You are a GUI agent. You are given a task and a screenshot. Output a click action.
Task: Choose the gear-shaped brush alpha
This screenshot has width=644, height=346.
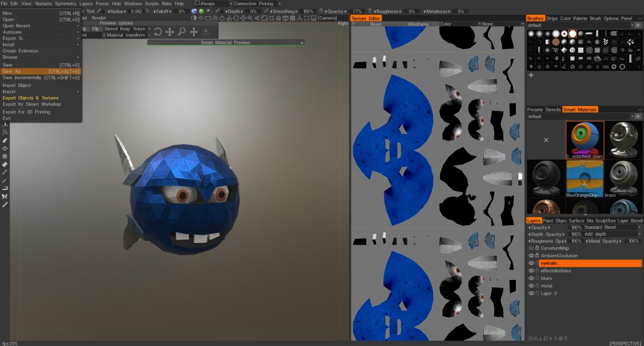[x=614, y=67]
